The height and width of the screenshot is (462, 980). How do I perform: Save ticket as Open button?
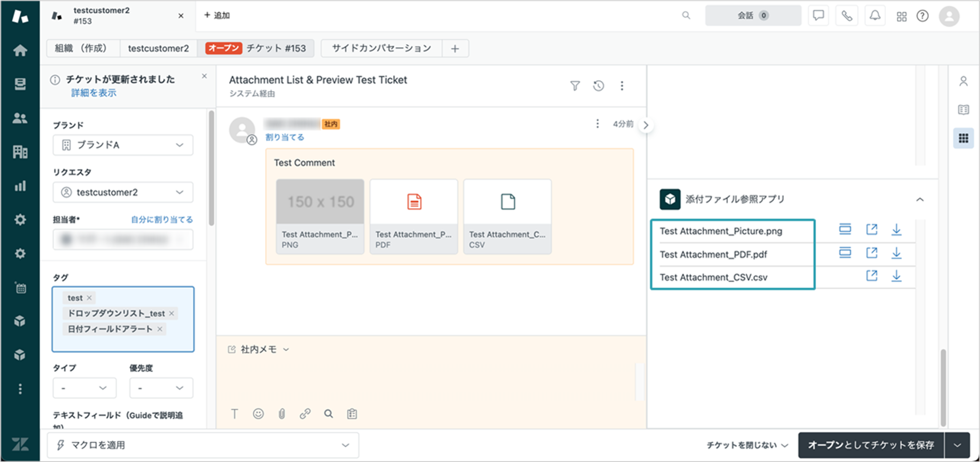point(871,445)
